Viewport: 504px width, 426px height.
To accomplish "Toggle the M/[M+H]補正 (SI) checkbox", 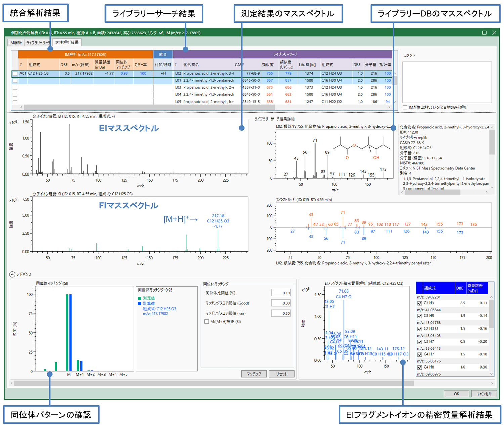I will click(x=207, y=322).
